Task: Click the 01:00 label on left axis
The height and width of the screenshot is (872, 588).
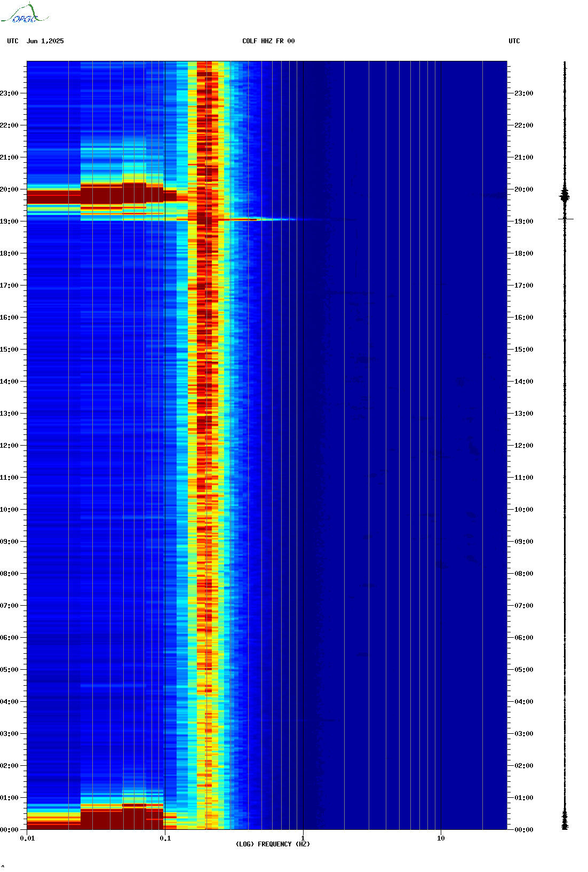Action: (x=9, y=798)
